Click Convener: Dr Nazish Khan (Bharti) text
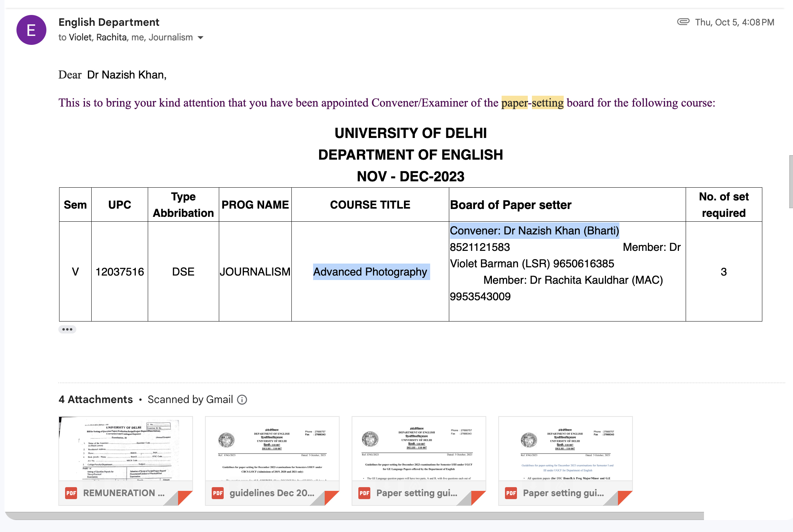 point(535,231)
